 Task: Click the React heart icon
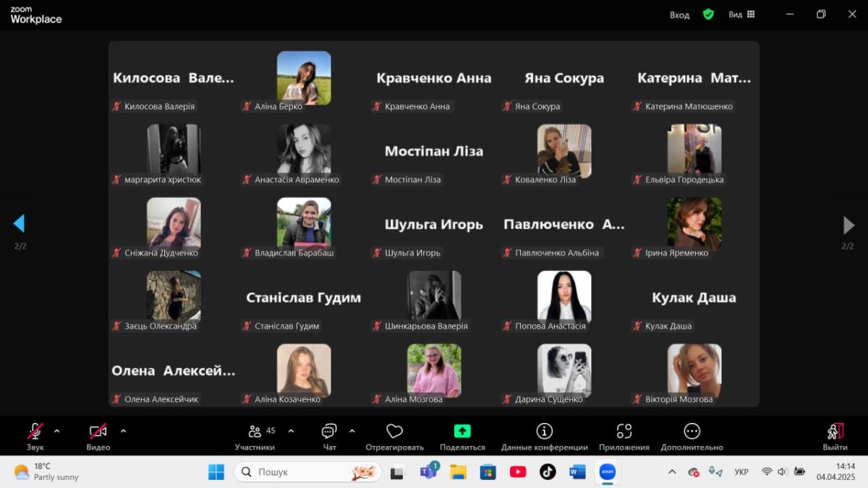point(394,432)
